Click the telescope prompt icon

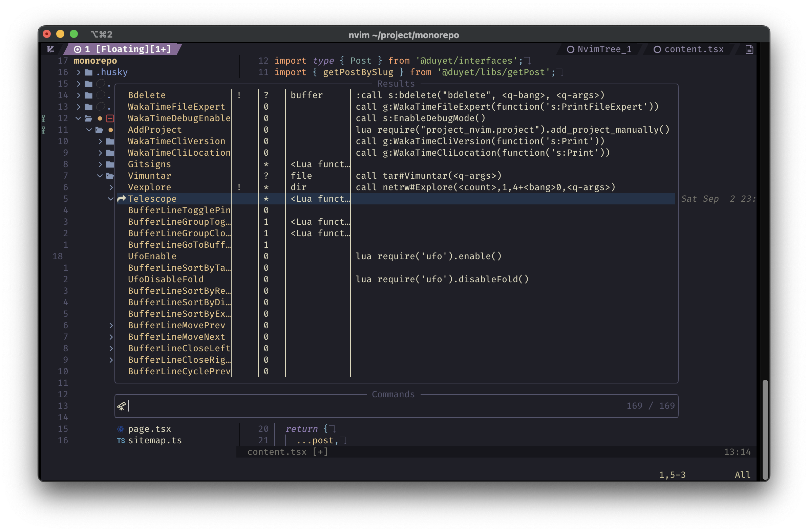(x=122, y=406)
